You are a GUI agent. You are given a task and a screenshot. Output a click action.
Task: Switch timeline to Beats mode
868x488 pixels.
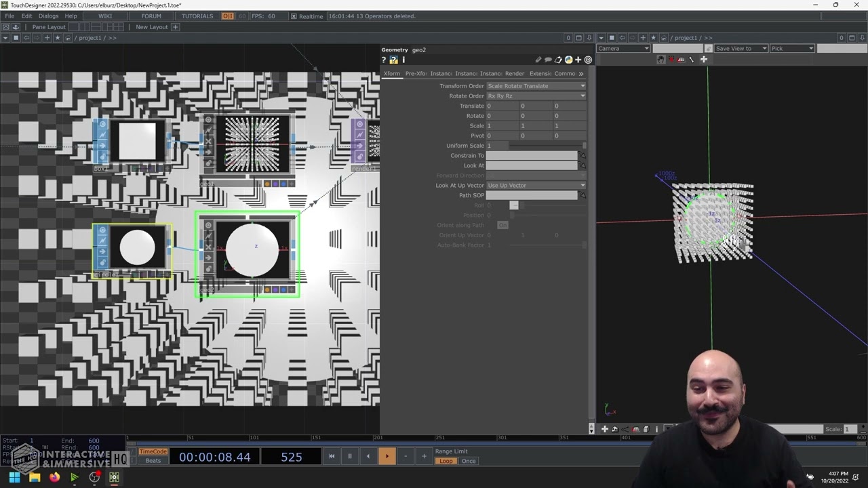(153, 461)
